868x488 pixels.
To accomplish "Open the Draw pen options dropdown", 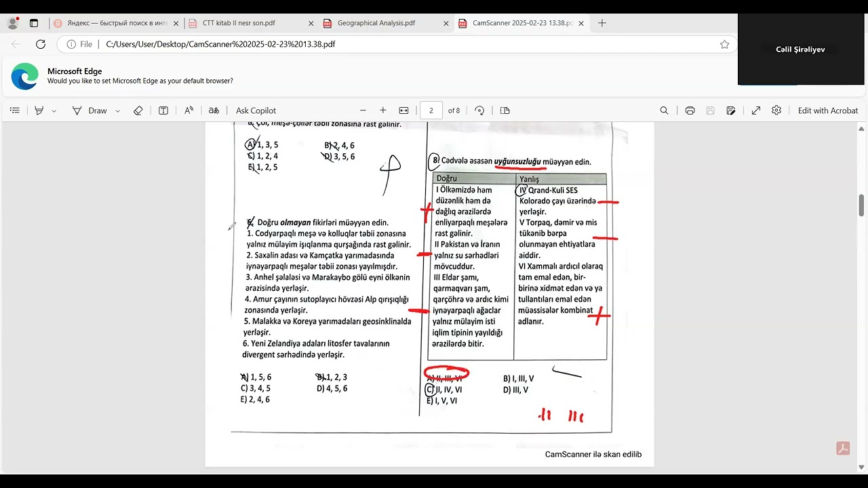I will (117, 110).
